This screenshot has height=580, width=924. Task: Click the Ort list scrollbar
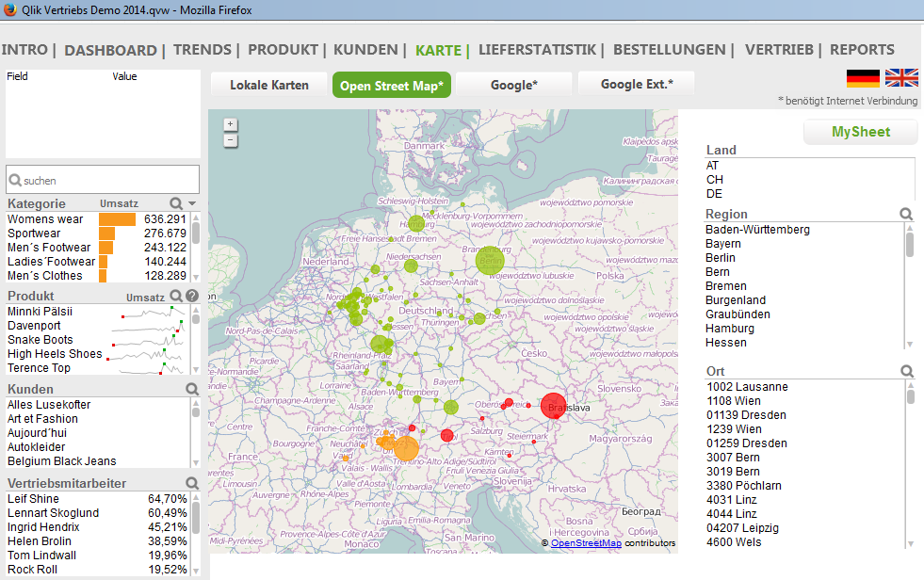[911, 464]
